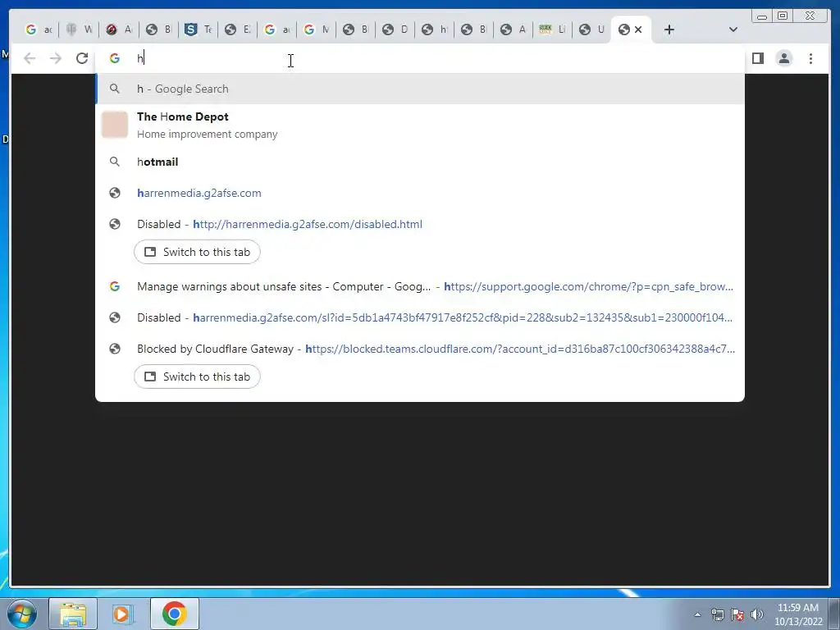Image resolution: width=840 pixels, height=630 pixels.
Task: Close the active tab with its X
Action: tap(638, 30)
